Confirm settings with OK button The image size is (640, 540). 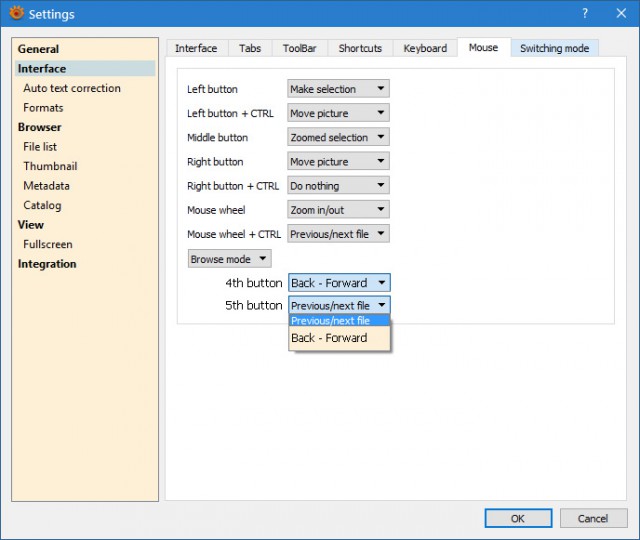click(518, 518)
